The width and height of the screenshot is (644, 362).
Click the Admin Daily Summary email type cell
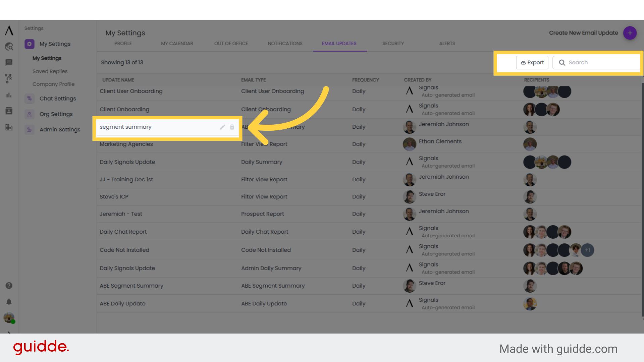click(271, 268)
